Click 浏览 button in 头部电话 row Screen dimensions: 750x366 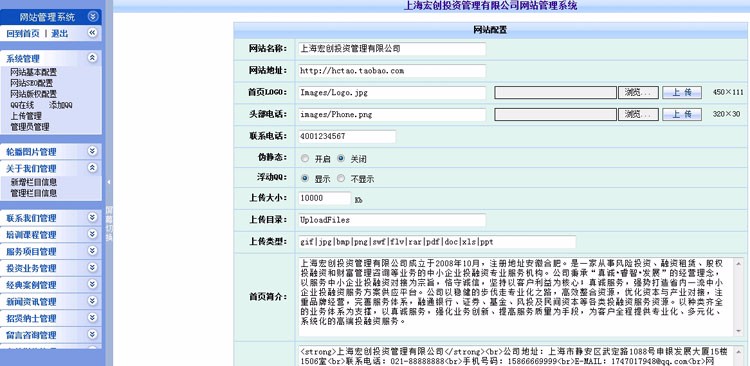pos(638,115)
